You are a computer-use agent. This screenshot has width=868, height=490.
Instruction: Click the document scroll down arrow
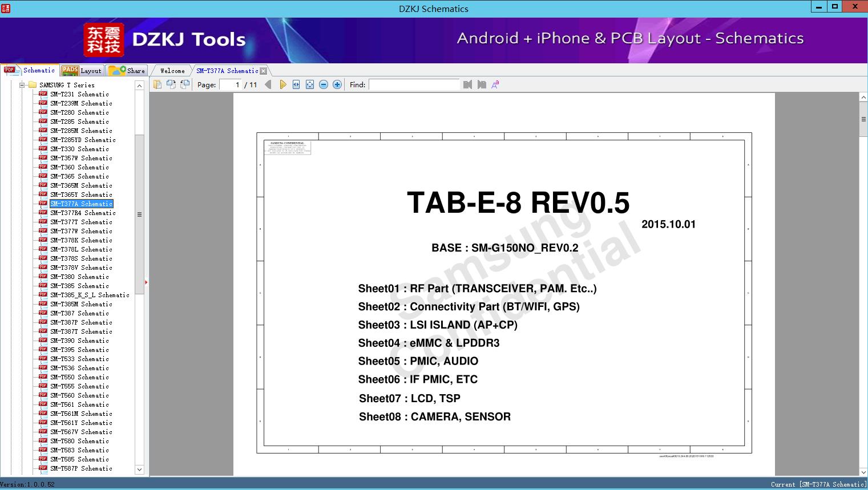click(x=863, y=472)
